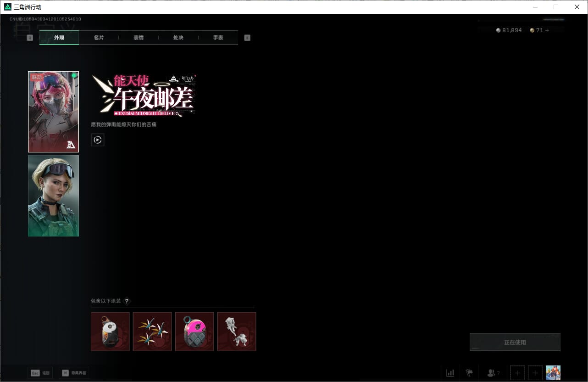Select the pink-haired 联动 skin card
This screenshot has height=382, width=588.
pos(53,112)
